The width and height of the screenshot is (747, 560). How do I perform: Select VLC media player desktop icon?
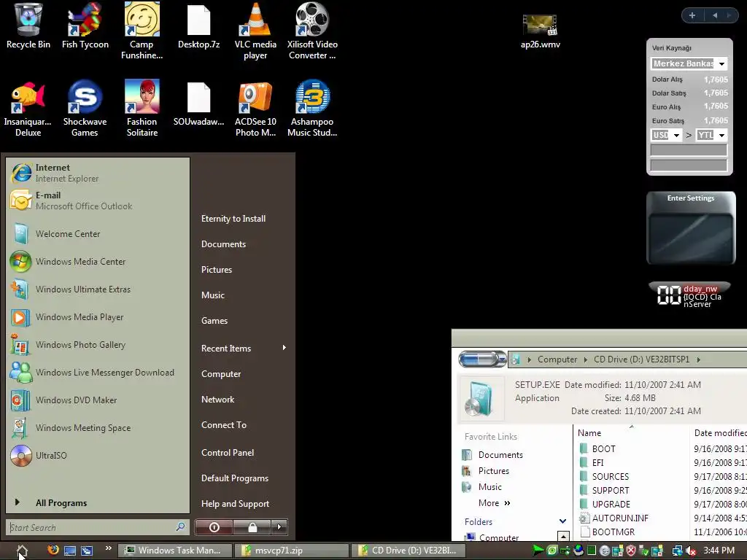click(x=255, y=31)
